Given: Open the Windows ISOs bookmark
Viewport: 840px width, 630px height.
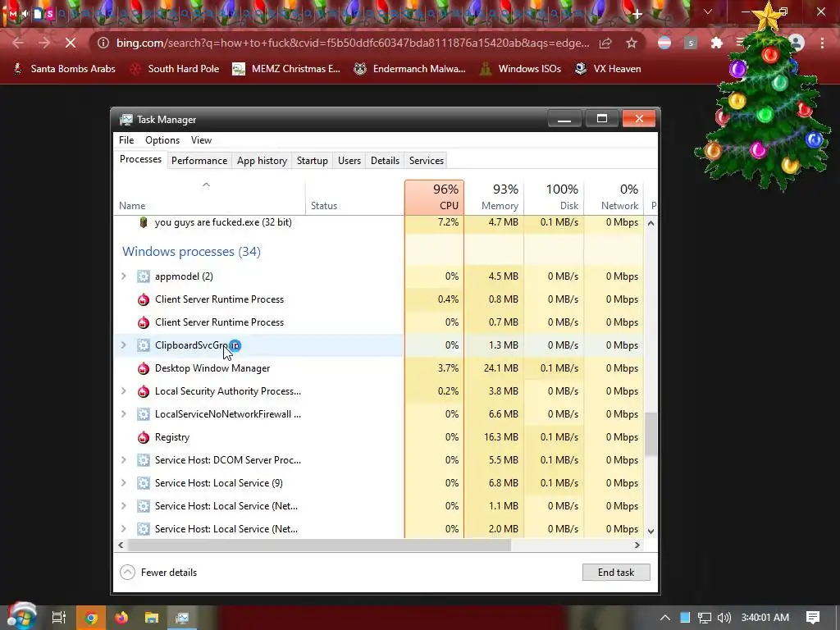Looking at the screenshot, I should (x=520, y=69).
